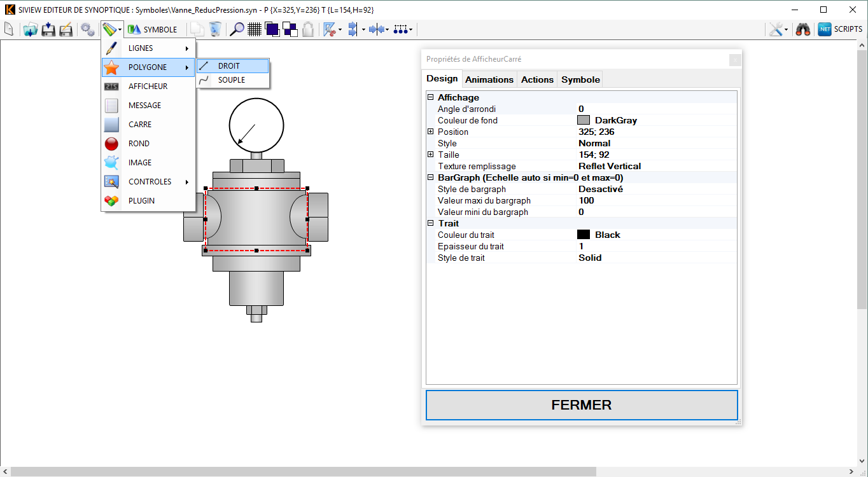Viewport: 868px width, 477px height.
Task: Open the LIGNES submenu
Action: coord(148,48)
